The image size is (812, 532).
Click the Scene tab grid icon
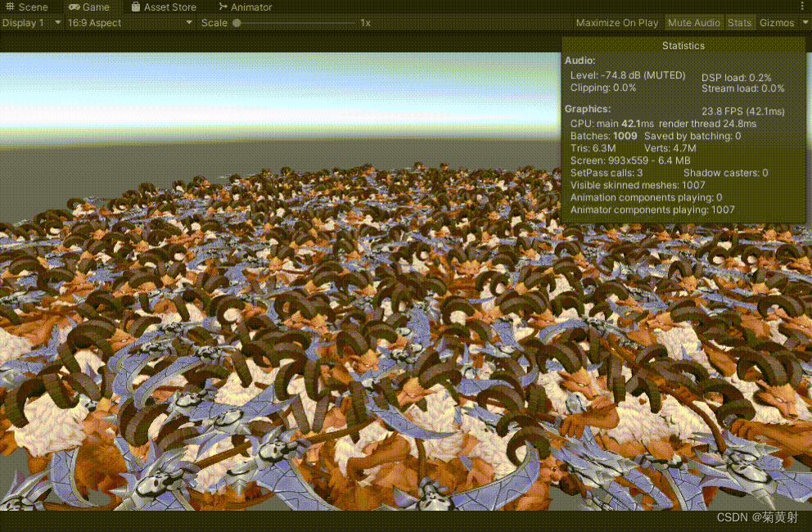pyautogui.click(x=11, y=7)
